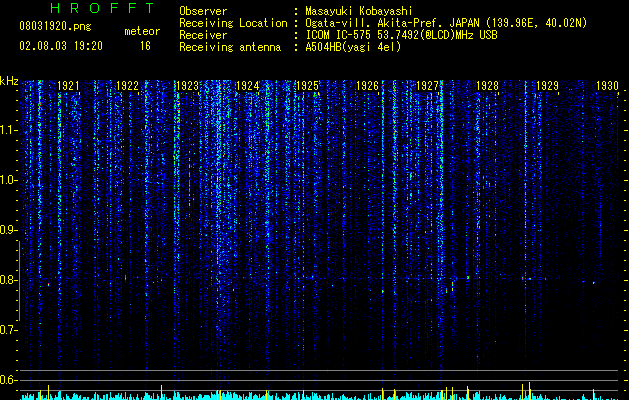Click the 1926 time marker
Screen dimensions: 629x400
click(x=367, y=85)
